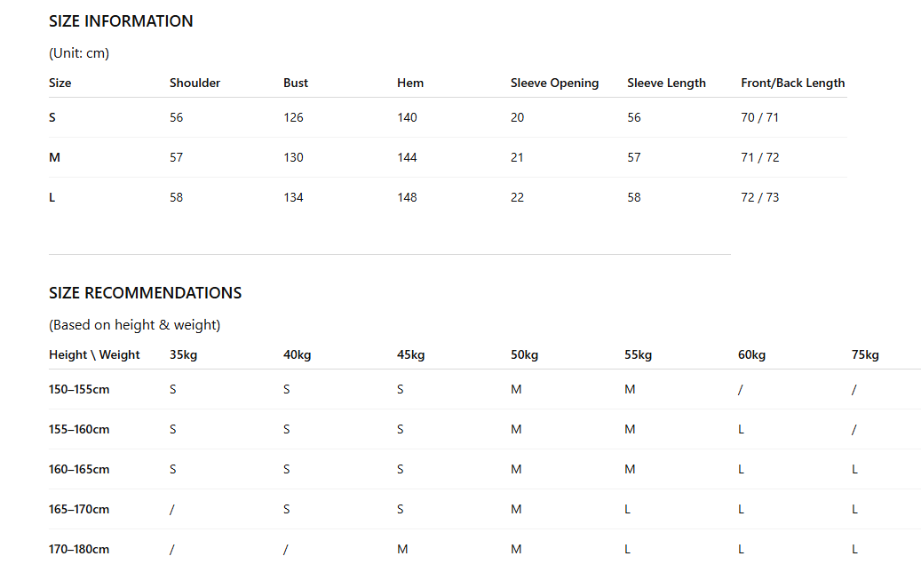Click the Front/Back Length column header
The width and height of the screenshot is (921, 588).
[x=793, y=83]
